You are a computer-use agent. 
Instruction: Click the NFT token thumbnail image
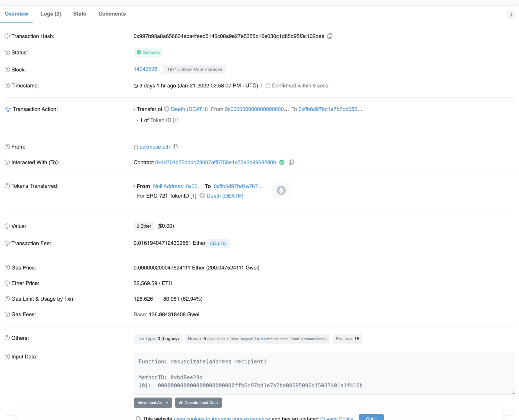pyautogui.click(x=281, y=190)
